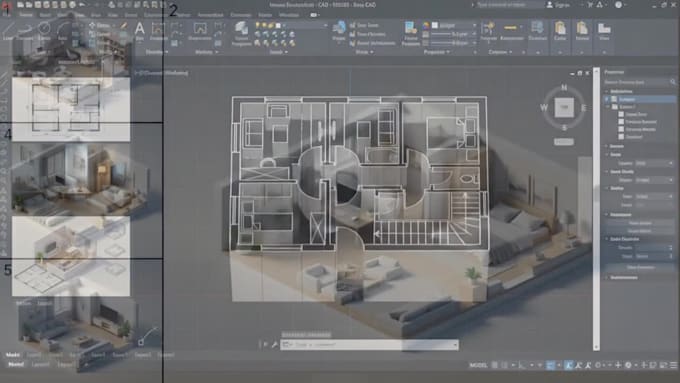Open the command line history dropdown arrow
The image size is (680, 383).
[x=455, y=345]
